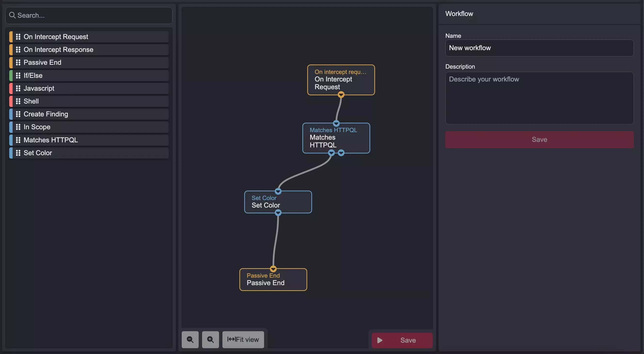Viewport: 644px width, 354px height.
Task: Click drag handle icon of In Scope item
Action: click(18, 127)
